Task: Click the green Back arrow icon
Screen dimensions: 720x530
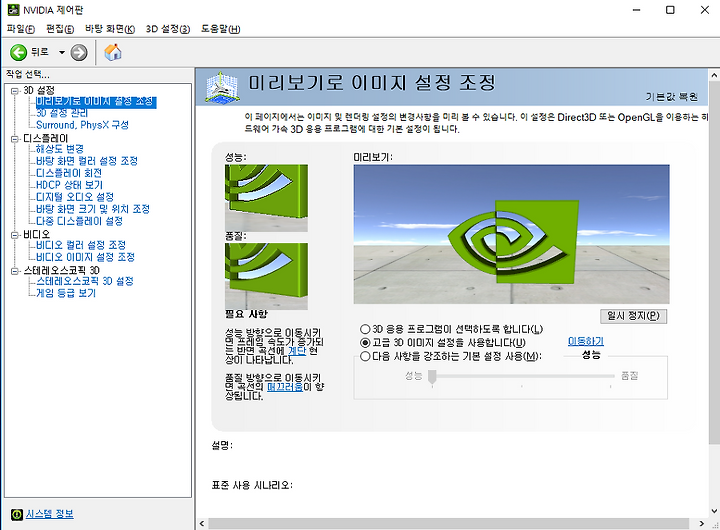Action: coord(18,52)
